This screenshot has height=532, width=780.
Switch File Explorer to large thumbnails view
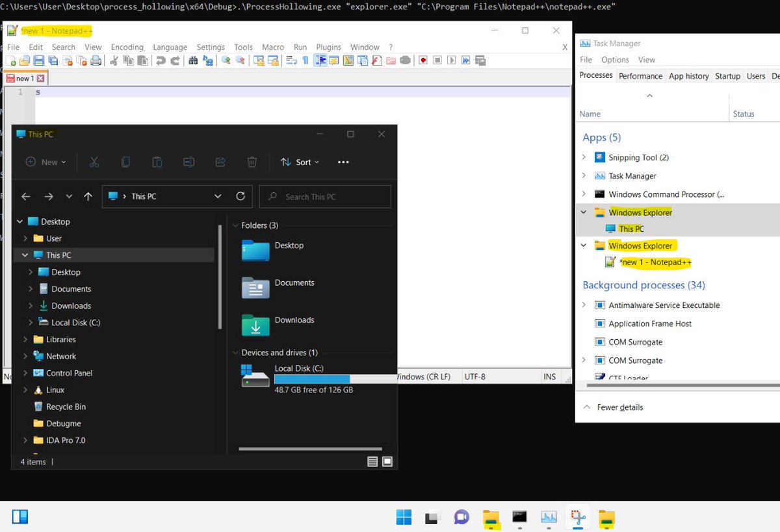click(x=387, y=462)
